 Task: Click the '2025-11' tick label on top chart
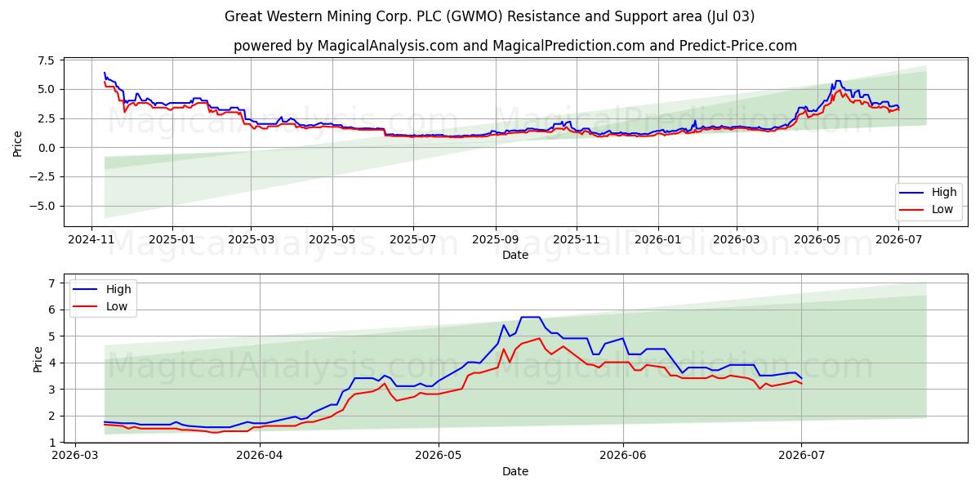pos(577,239)
